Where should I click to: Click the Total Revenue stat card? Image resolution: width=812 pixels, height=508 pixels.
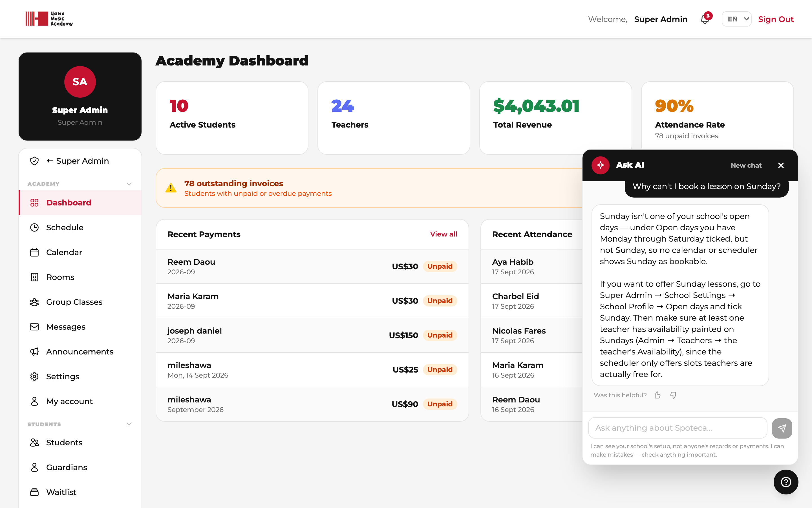555,118
